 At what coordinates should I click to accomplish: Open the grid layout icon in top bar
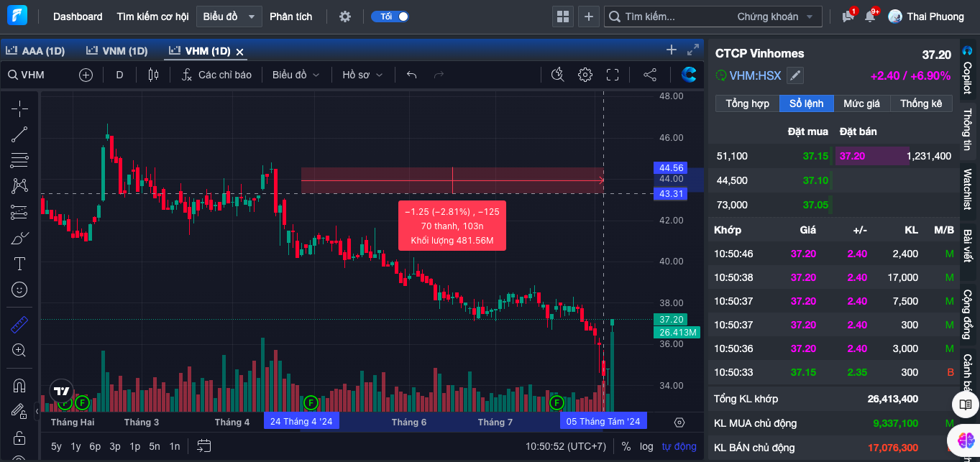click(563, 17)
